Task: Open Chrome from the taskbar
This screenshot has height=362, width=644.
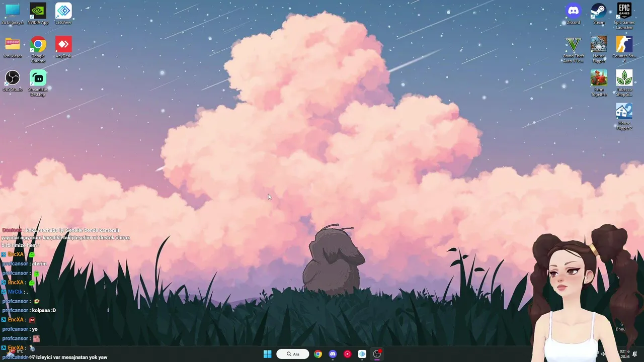Action: tap(318, 354)
